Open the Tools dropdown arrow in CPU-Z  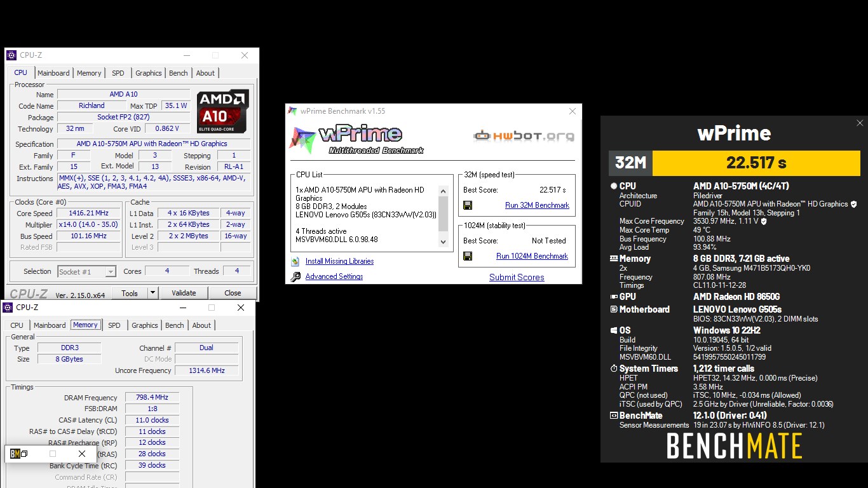[x=153, y=293]
